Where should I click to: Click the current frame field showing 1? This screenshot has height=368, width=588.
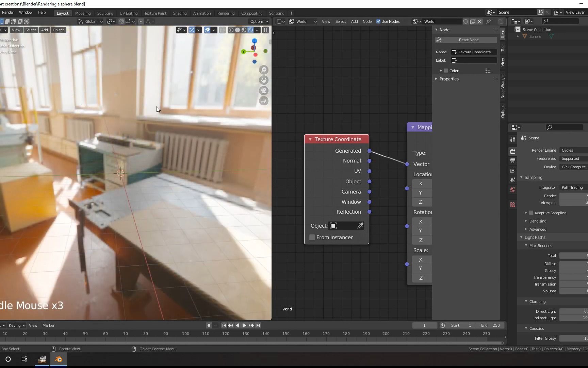pos(425,325)
